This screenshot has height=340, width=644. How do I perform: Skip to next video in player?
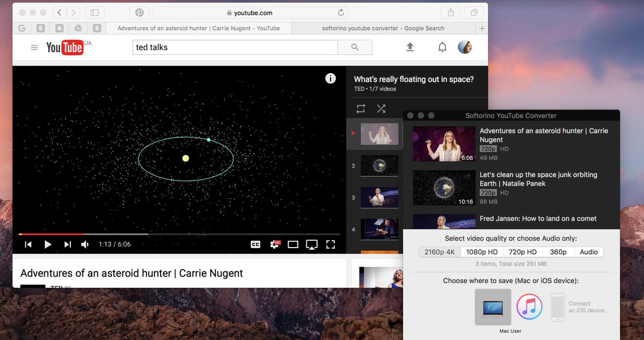(x=68, y=244)
